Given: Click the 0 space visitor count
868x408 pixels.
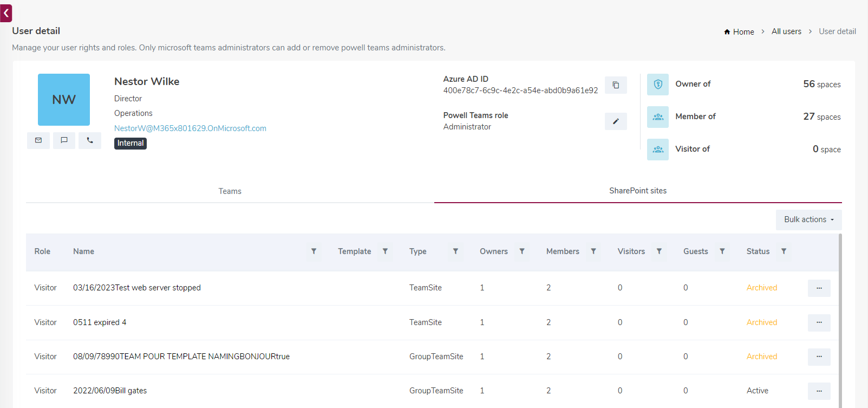Looking at the screenshot, I should point(827,149).
